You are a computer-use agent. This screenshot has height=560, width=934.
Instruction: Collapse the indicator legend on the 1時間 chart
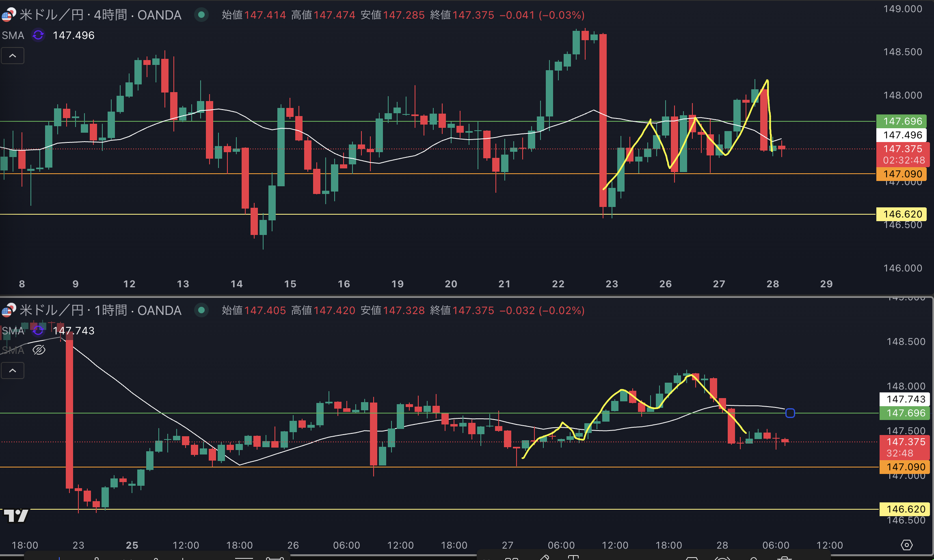(x=13, y=370)
